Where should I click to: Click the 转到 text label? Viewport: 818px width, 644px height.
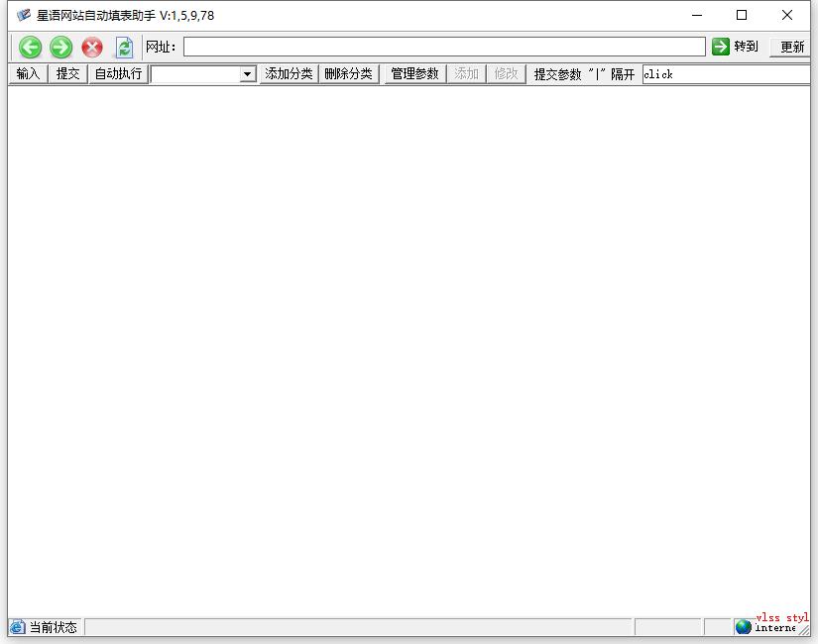coord(746,47)
